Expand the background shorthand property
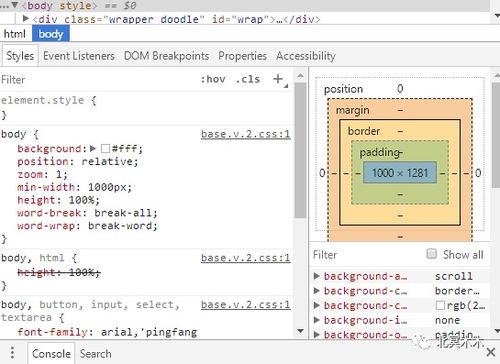This screenshot has width=500, height=364. click(93, 148)
